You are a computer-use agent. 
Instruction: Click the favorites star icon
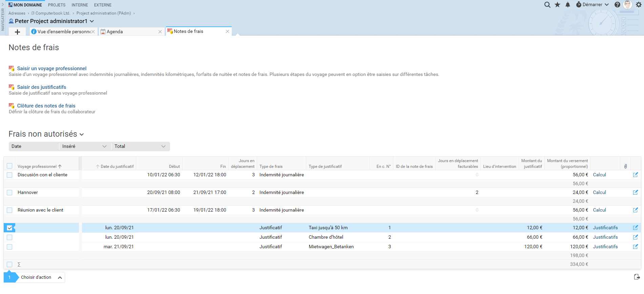coord(557,5)
